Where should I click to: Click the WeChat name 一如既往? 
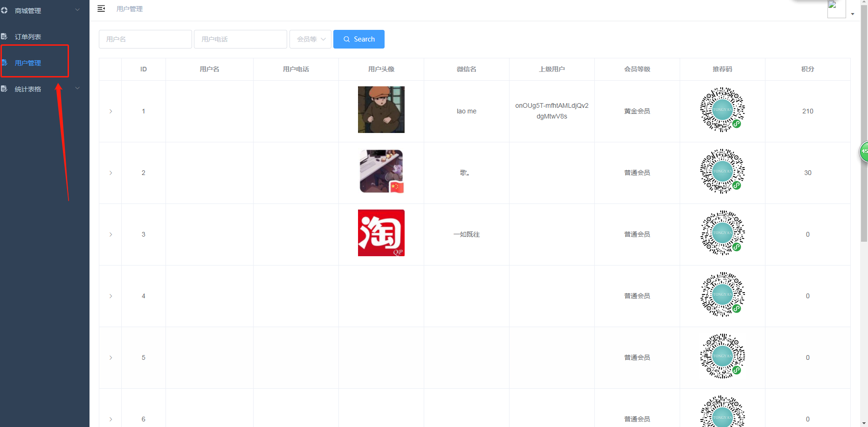pyautogui.click(x=467, y=234)
